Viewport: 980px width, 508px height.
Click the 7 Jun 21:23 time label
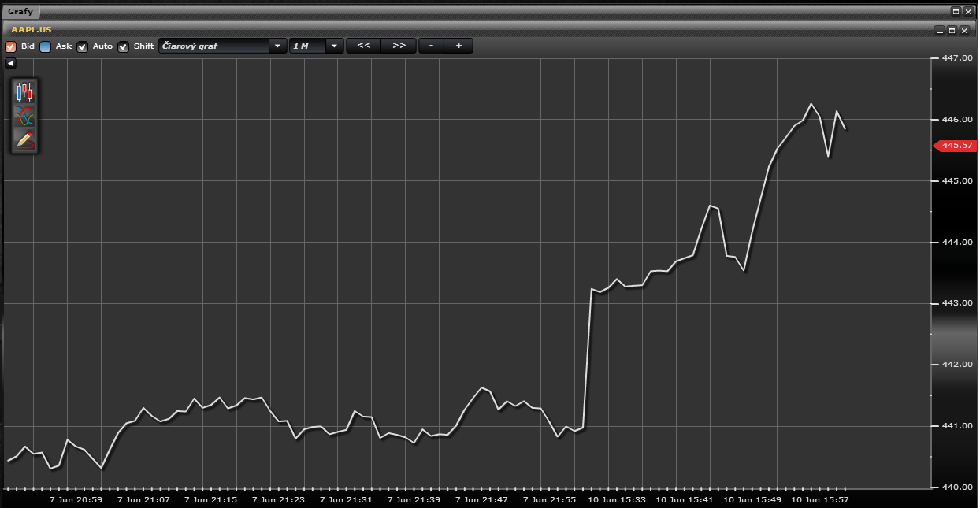click(x=279, y=499)
